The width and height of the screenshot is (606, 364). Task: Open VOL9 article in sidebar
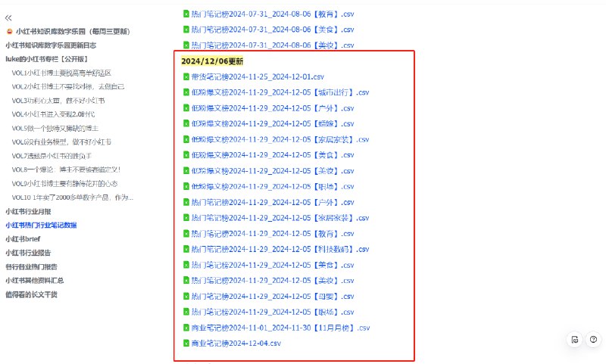pyautogui.click(x=64, y=184)
